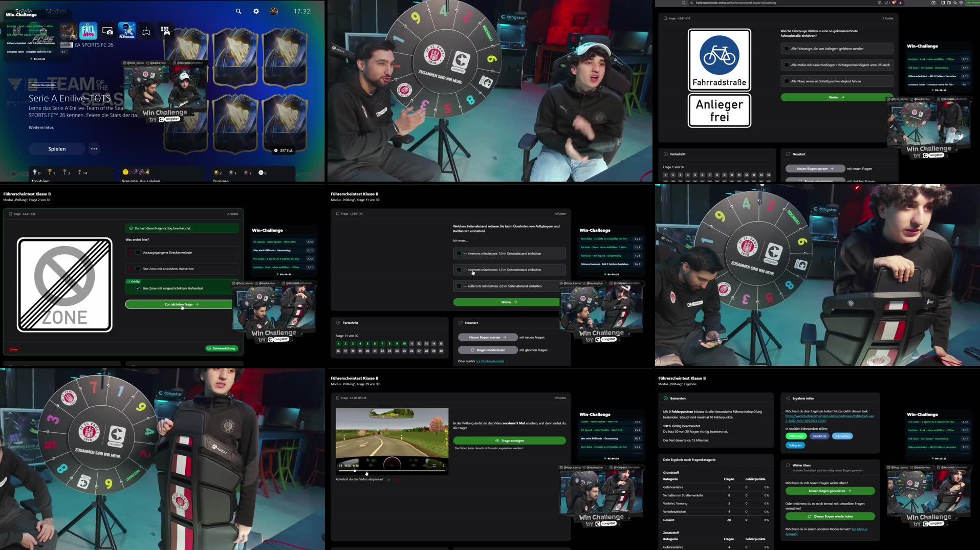This screenshot has width=980, height=550.
Task: Jump to question 30 in progress grid
Action: tap(441, 351)
